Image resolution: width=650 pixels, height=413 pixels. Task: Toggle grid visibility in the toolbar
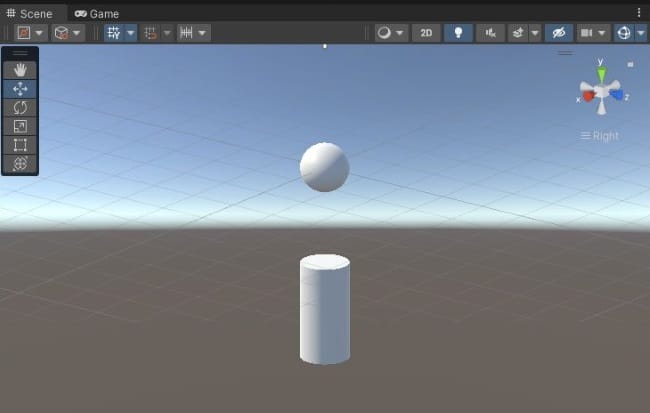114,33
